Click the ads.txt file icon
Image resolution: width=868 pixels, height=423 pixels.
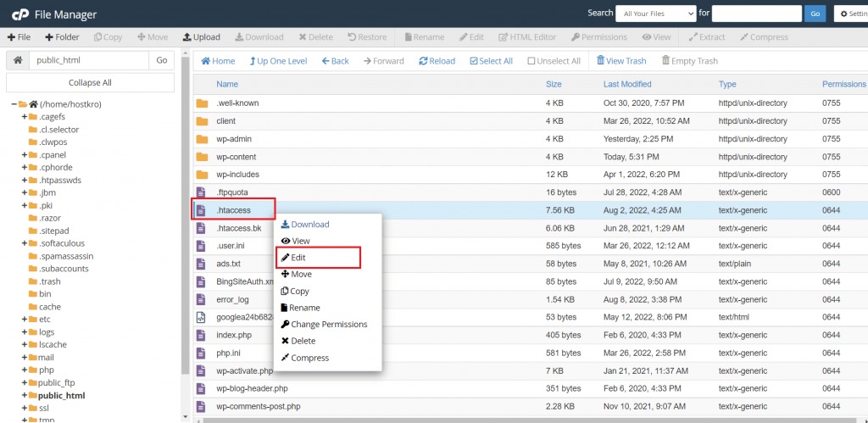[x=201, y=264]
